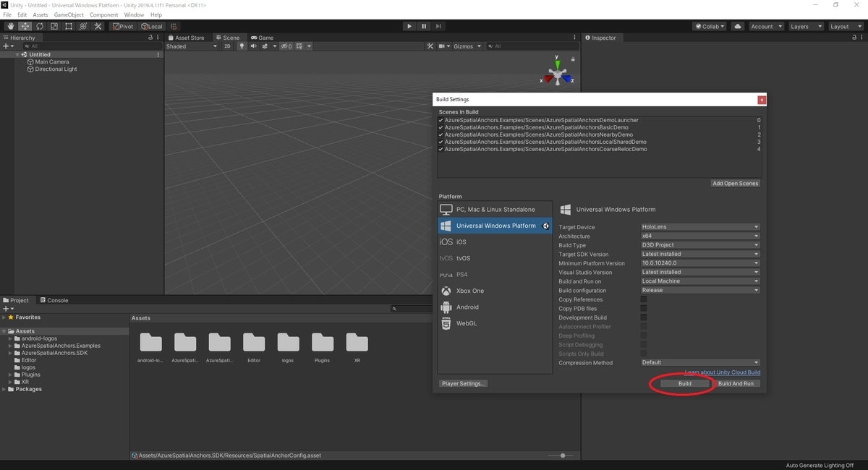Open the Account dropdown
Image resolution: width=868 pixels, height=470 pixels.
766,26
